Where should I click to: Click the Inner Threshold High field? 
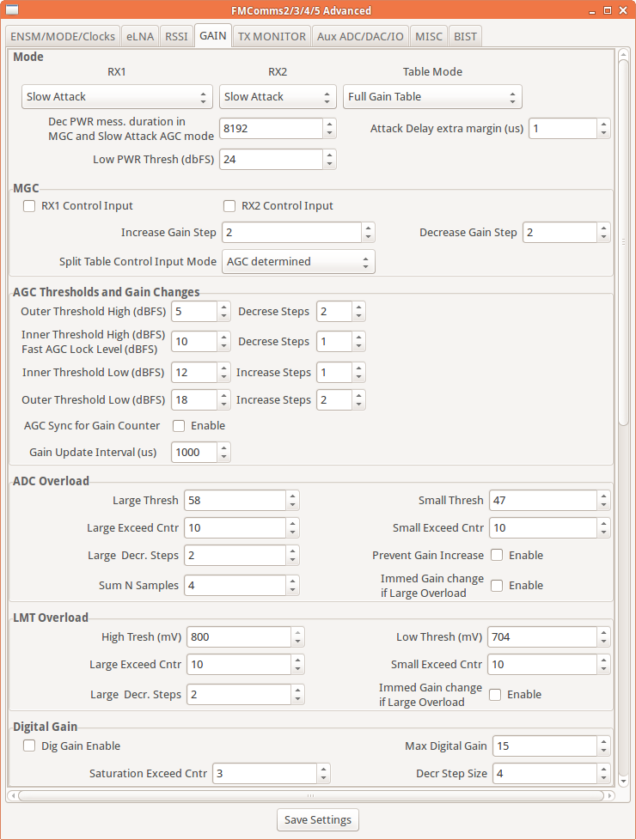(194, 342)
